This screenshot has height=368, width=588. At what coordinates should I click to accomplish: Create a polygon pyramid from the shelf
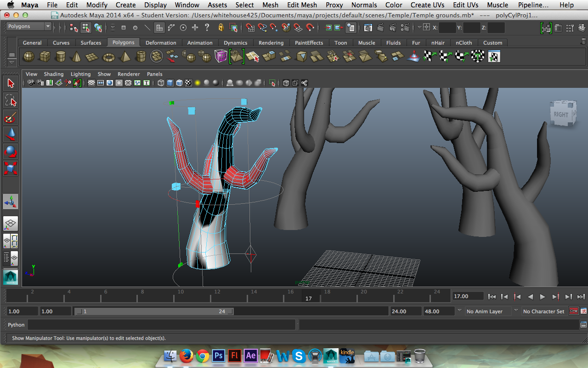pos(124,57)
